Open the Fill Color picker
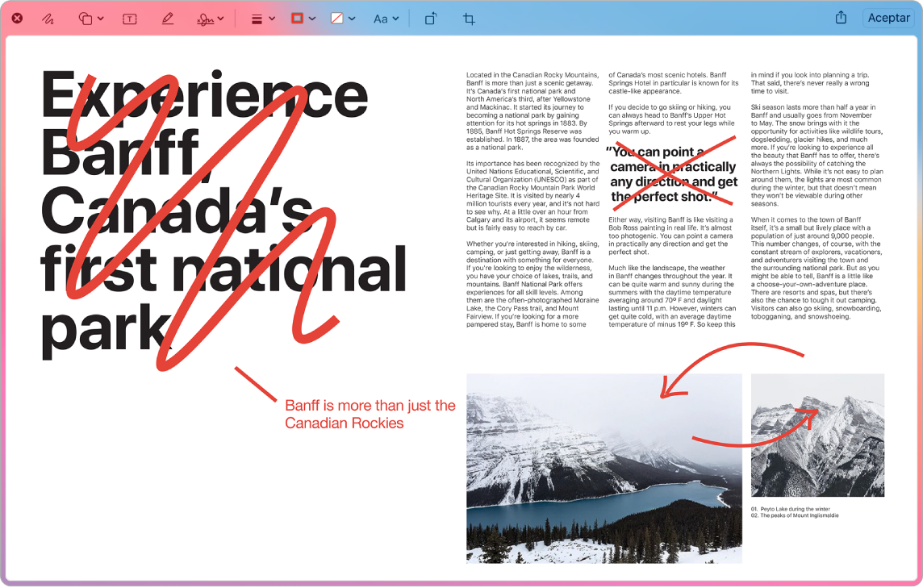 [336, 18]
